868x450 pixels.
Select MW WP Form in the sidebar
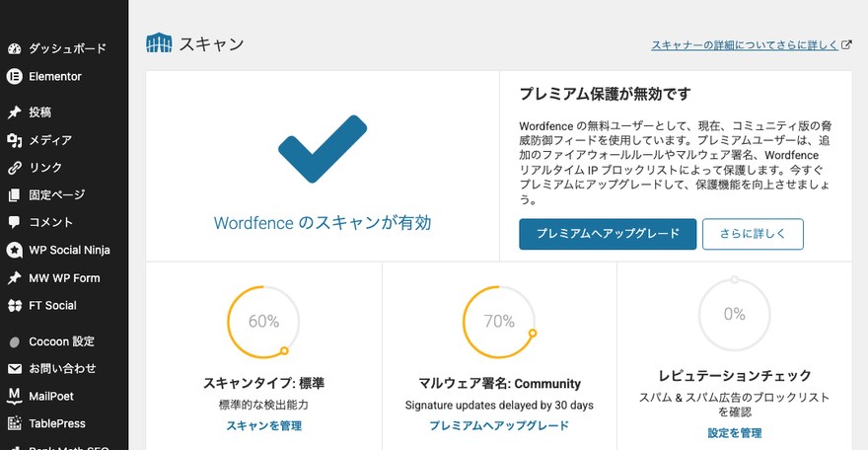(x=64, y=278)
